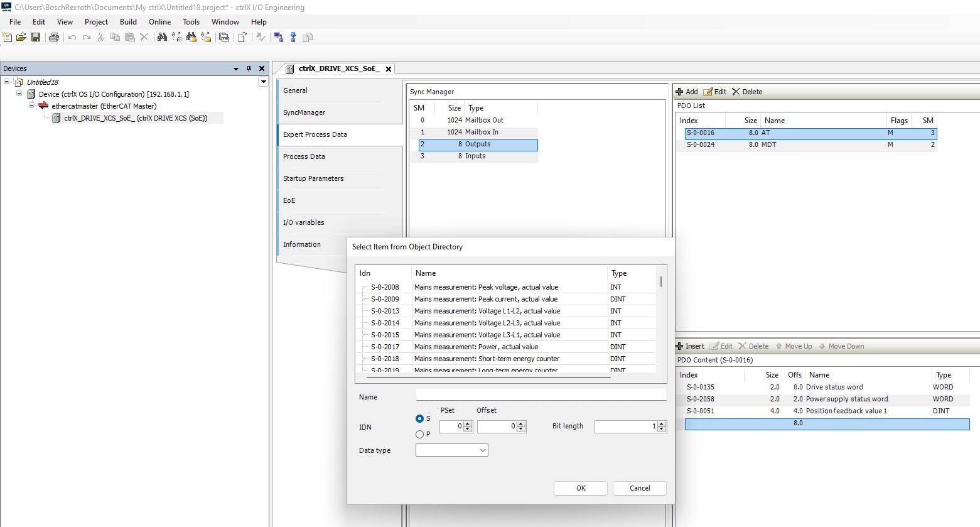Save the project with the floppy disk icon
980x527 pixels.
pyautogui.click(x=36, y=38)
